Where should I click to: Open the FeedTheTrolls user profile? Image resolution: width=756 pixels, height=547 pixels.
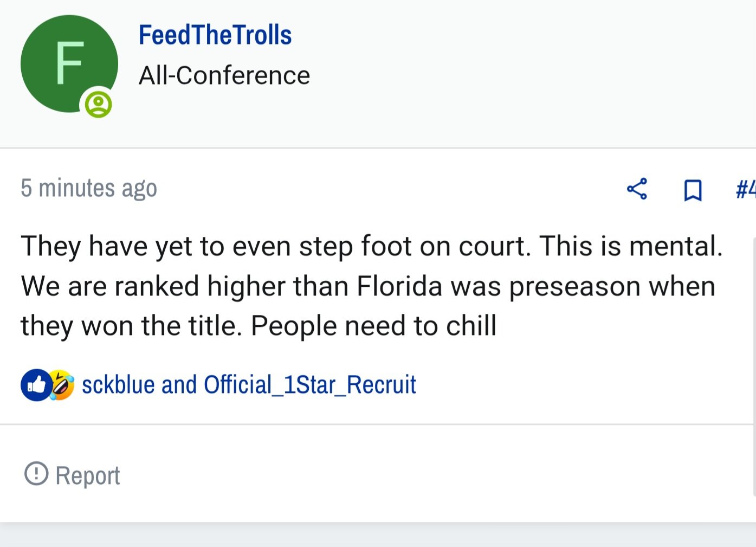[215, 35]
